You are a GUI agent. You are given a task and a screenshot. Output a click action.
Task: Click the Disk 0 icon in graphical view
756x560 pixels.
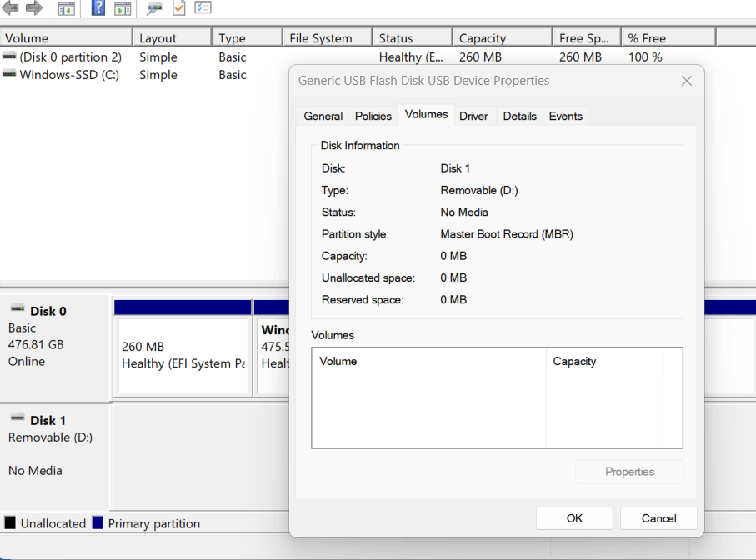pyautogui.click(x=18, y=308)
